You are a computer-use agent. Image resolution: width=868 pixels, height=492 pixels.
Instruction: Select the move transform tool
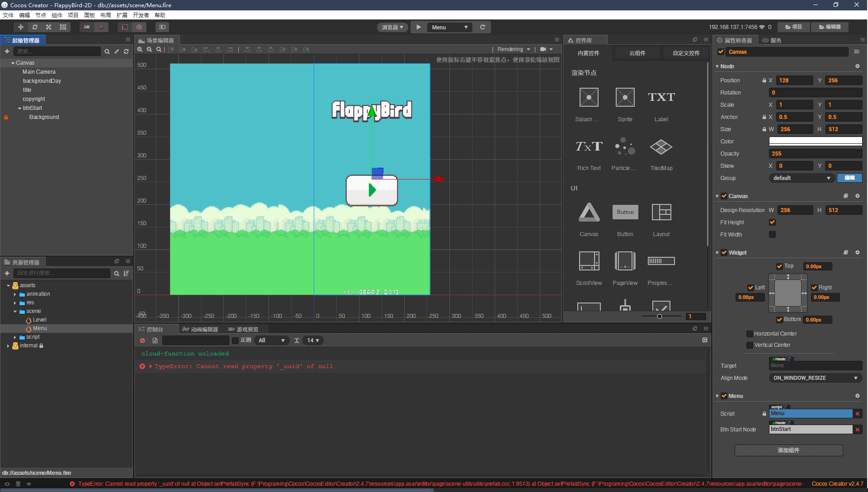pyautogui.click(x=21, y=27)
